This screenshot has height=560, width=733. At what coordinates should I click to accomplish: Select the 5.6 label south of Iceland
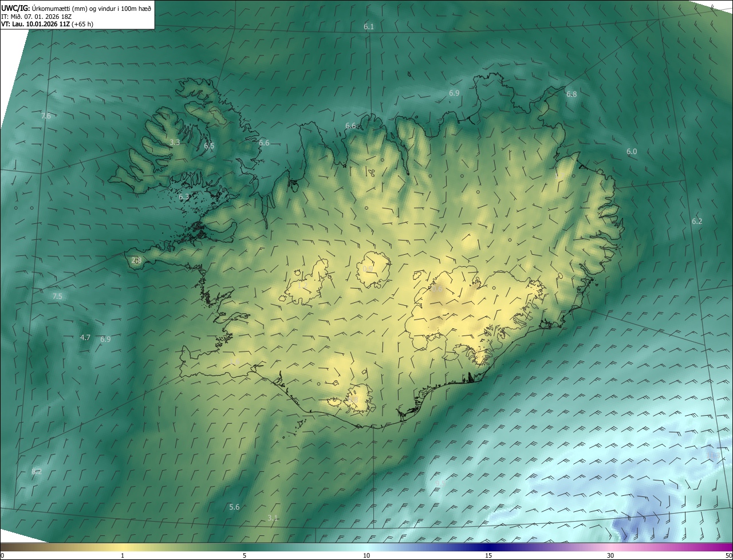coord(234,507)
